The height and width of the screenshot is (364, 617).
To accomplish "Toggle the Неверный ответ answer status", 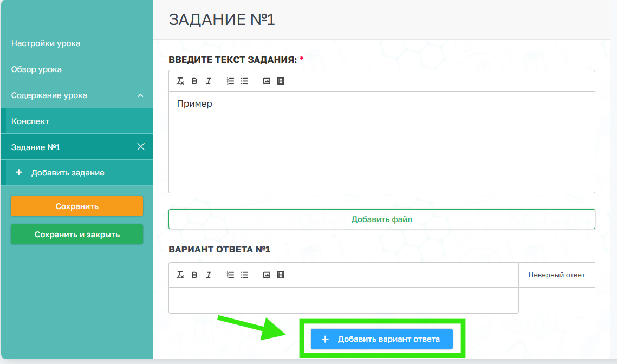I will [x=557, y=275].
